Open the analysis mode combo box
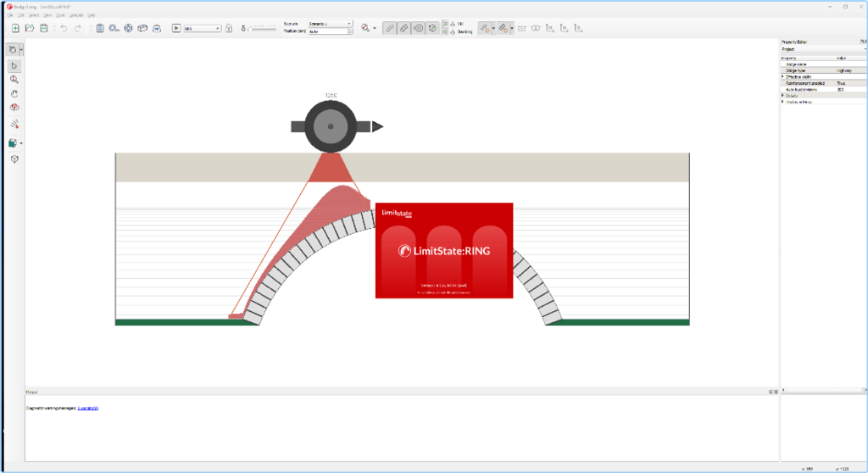Viewport: 868px width, 473px height. (202, 28)
